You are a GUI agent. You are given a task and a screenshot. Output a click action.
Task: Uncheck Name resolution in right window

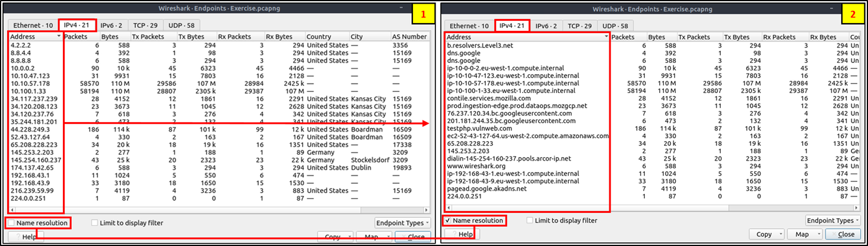(449, 221)
